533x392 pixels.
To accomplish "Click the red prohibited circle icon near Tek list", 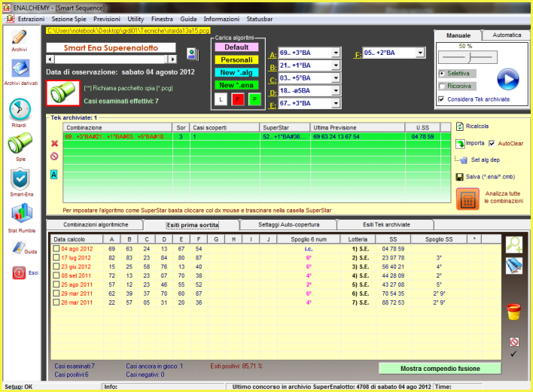I will (x=54, y=156).
